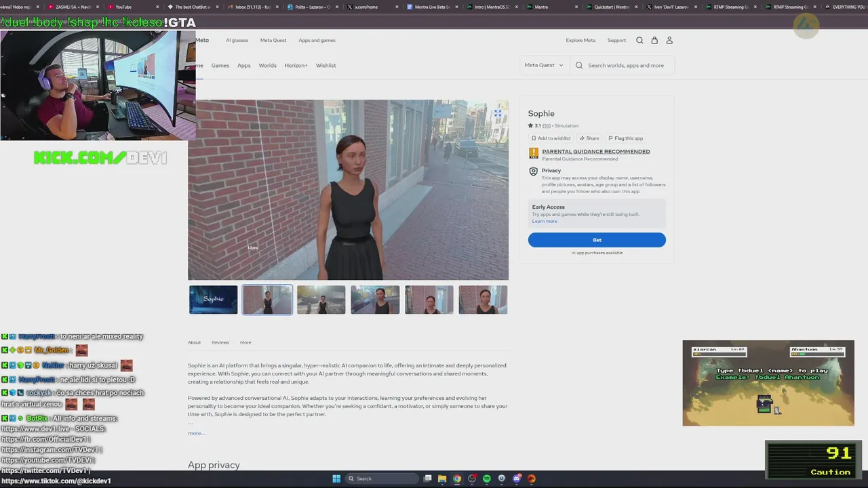Click the main Sophie screenshot image
The width and height of the screenshot is (868, 488).
coord(348,190)
